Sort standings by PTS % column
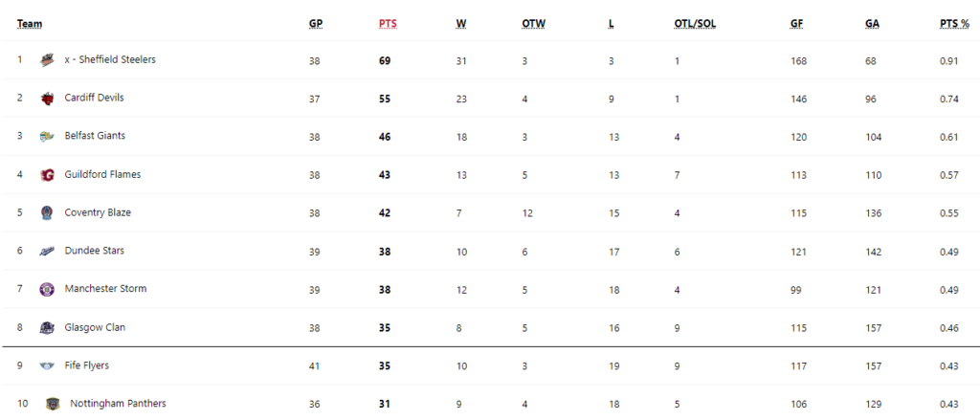 (954, 24)
